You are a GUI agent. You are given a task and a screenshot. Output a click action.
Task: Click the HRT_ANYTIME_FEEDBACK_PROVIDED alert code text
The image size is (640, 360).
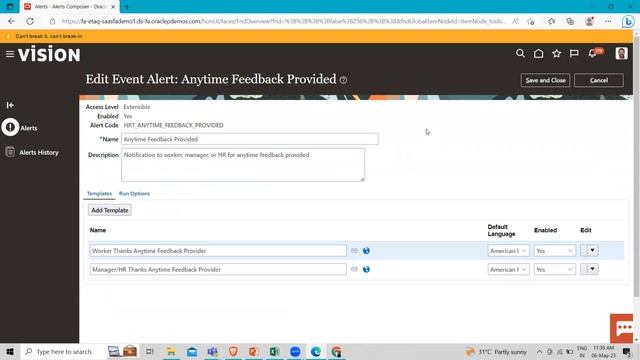(x=173, y=125)
